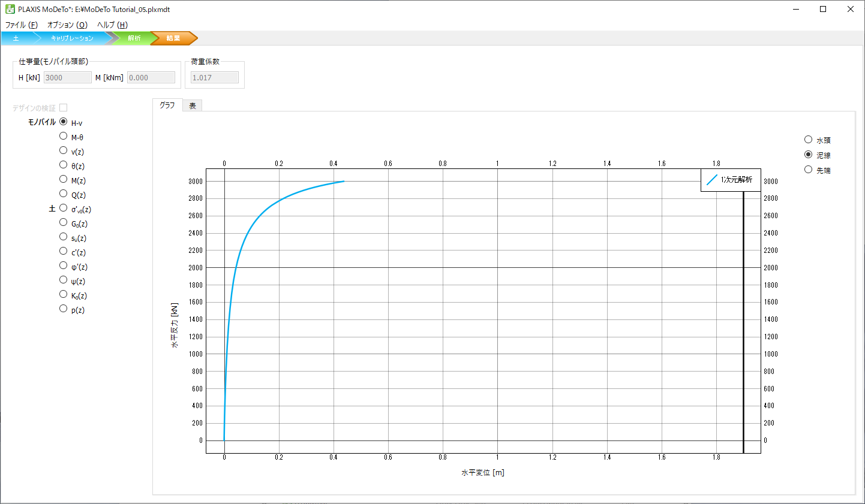Select the Q(z) plot option
Viewport: 865px width, 504px height.
pos(64,194)
